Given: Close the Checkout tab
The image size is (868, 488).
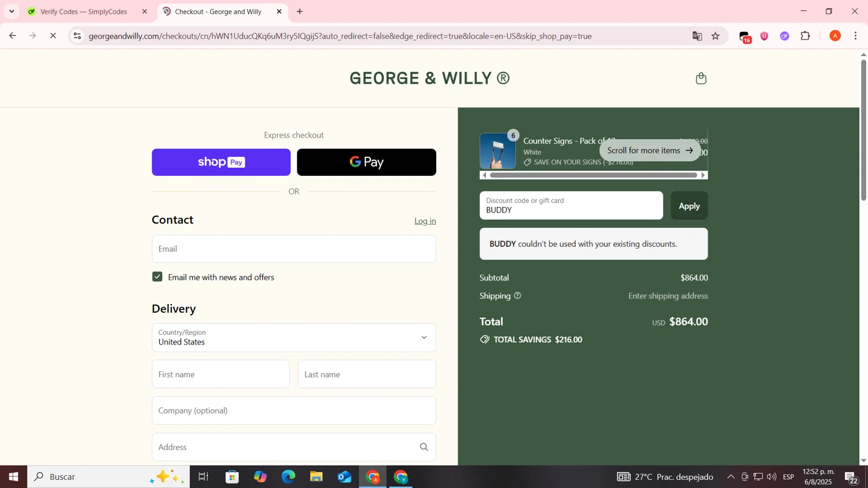Looking at the screenshot, I should (279, 12).
